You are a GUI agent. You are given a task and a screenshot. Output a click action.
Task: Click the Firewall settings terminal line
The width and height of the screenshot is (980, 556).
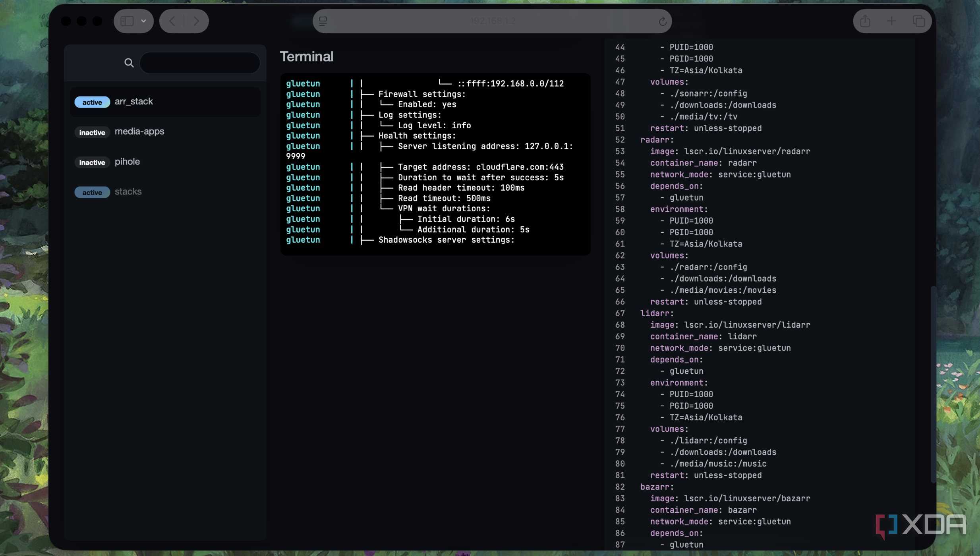[x=421, y=94]
